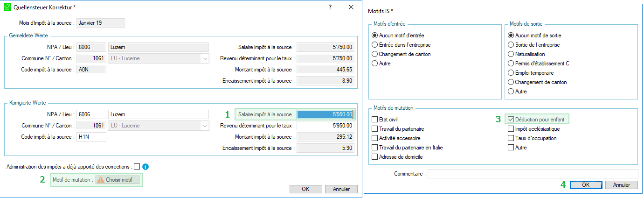
Task: Click the question mark help icon
Action: click(330, 7)
